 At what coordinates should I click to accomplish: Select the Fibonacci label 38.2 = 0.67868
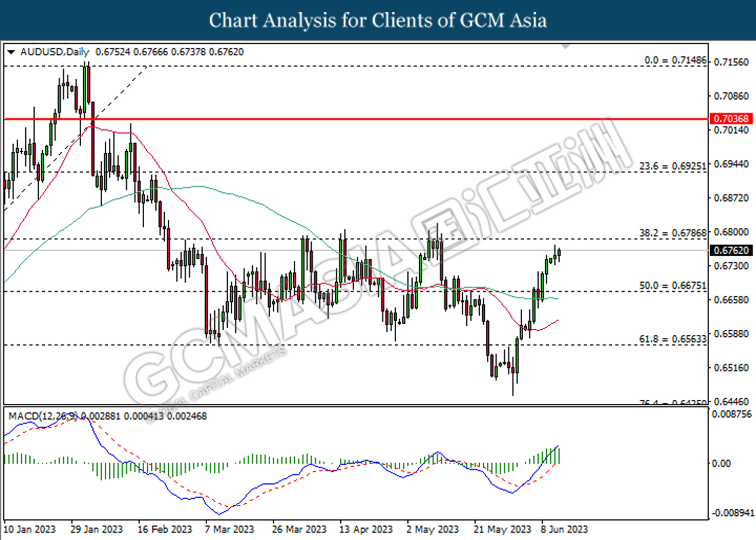point(673,233)
